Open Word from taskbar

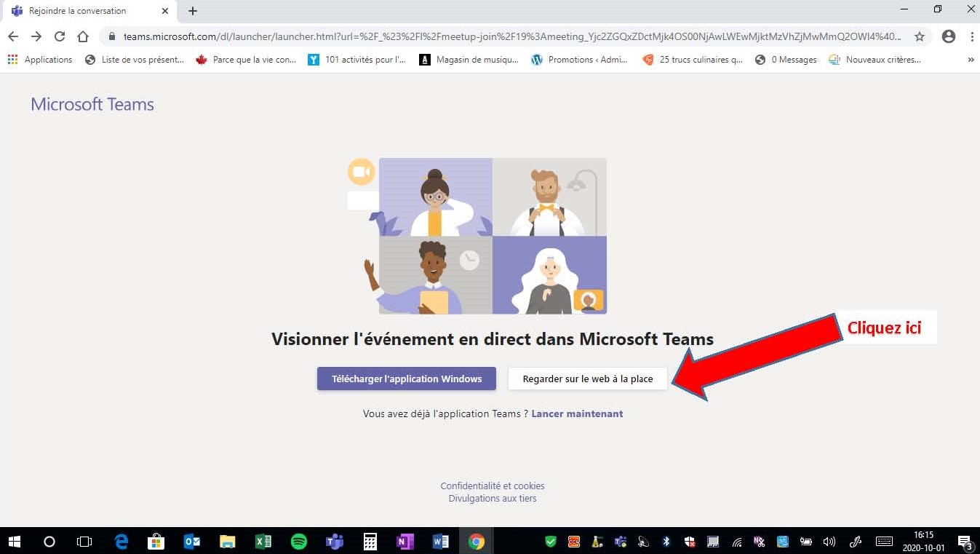tap(441, 542)
